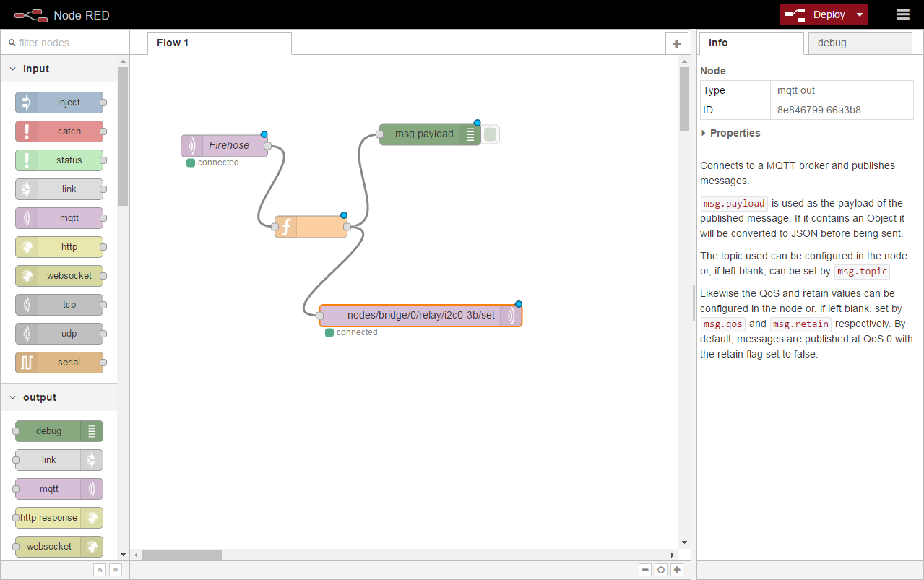Collapse the input palette category

coord(59,69)
